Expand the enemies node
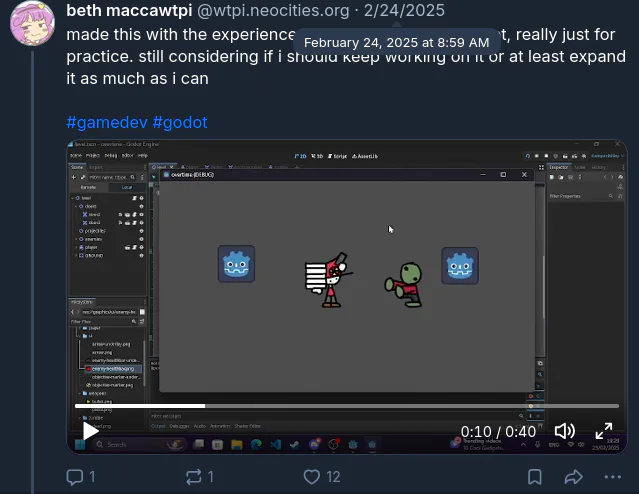 [x=76, y=239]
